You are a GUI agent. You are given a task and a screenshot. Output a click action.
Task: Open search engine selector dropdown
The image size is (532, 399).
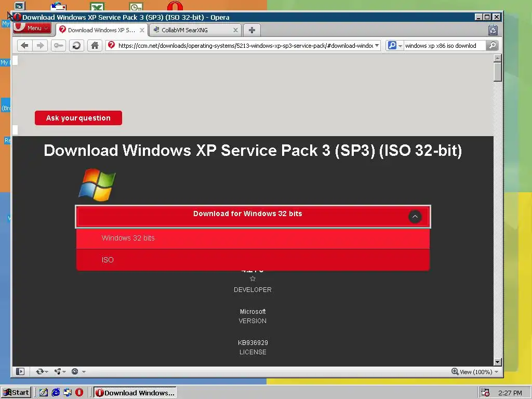pos(401,46)
